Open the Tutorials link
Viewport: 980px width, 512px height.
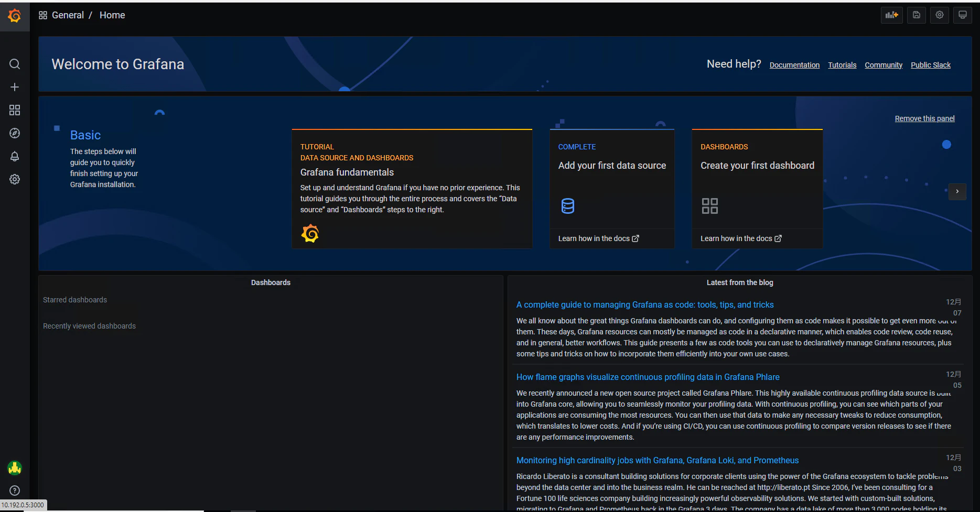click(x=842, y=65)
